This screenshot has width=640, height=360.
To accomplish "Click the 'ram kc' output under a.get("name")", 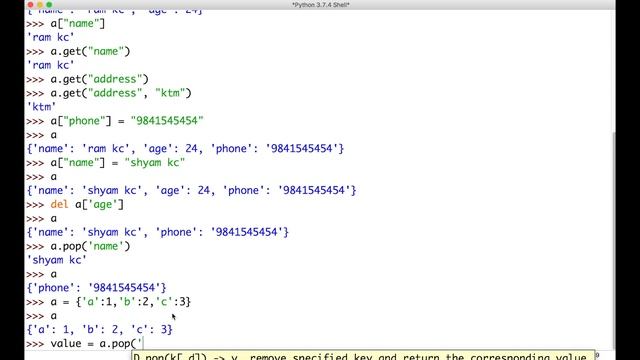I will pos(51,65).
